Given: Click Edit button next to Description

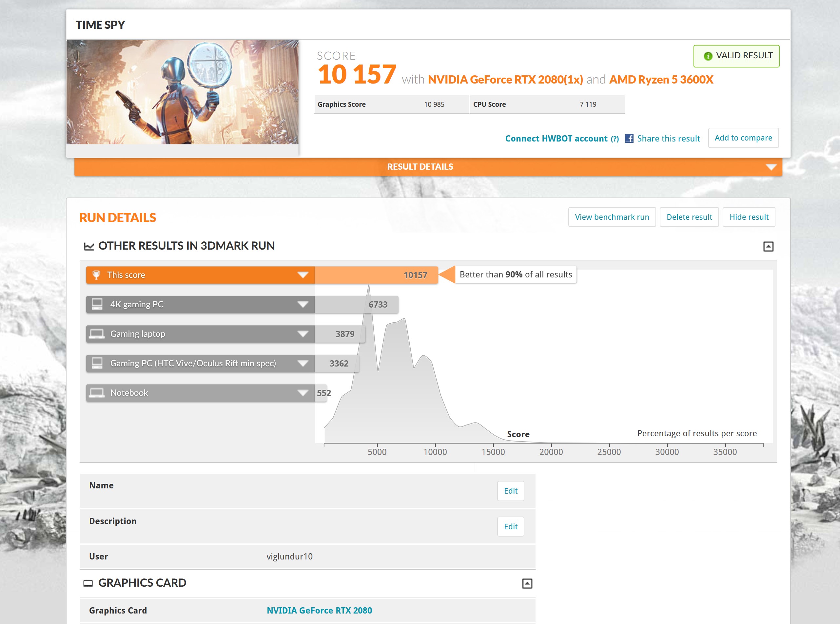Looking at the screenshot, I should coord(511,526).
